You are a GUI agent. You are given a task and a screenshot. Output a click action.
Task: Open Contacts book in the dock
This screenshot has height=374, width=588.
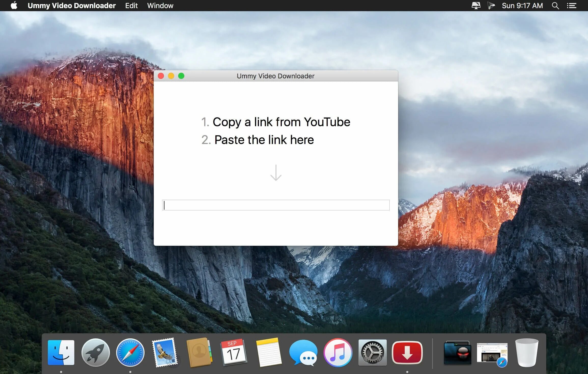coord(199,352)
